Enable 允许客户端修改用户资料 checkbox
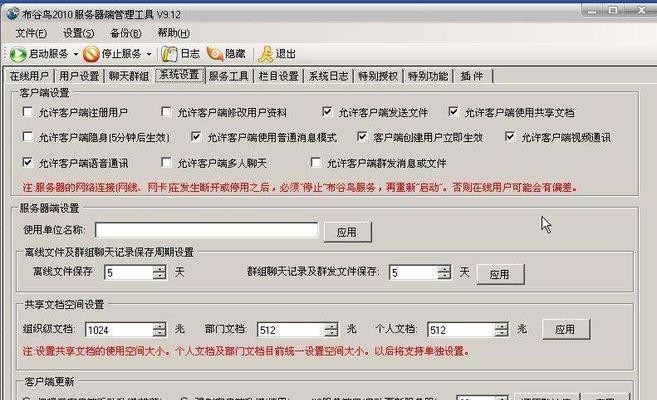The width and height of the screenshot is (657, 400). pos(166,112)
